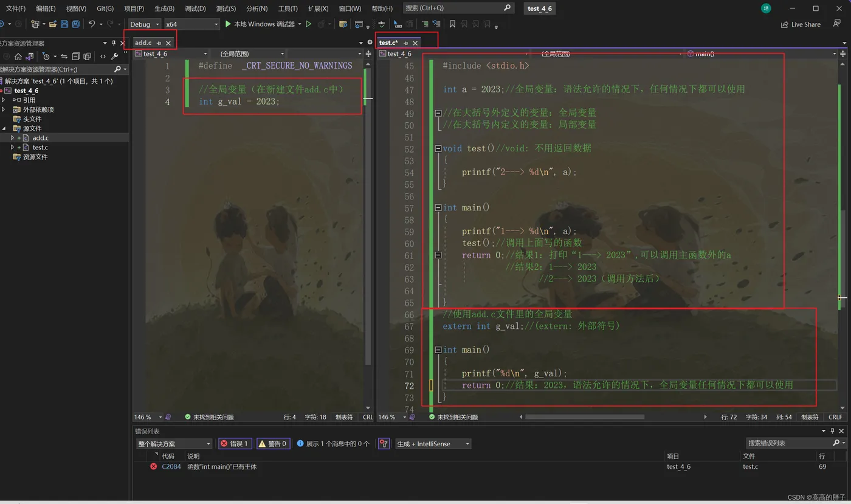Open the Git(G) menu
851x504 pixels.
(x=105, y=9)
